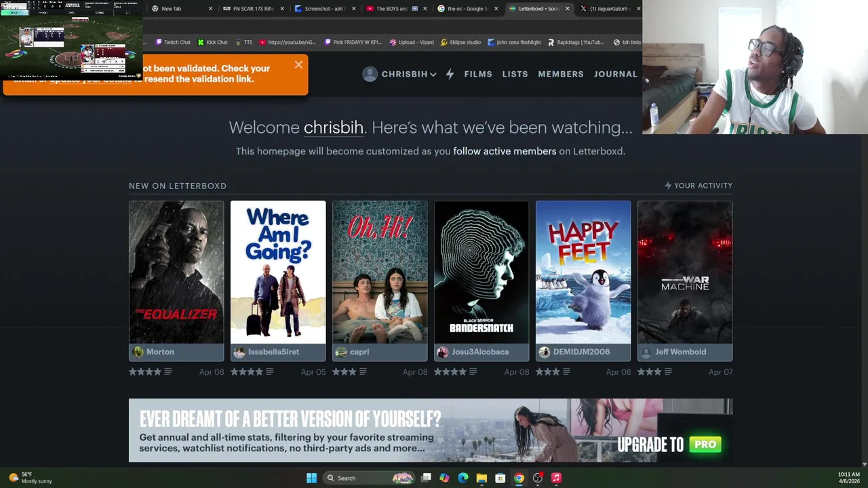Open the Rapidtags YouTube bookmark
Screen dimensions: 868x488
[x=576, y=42]
